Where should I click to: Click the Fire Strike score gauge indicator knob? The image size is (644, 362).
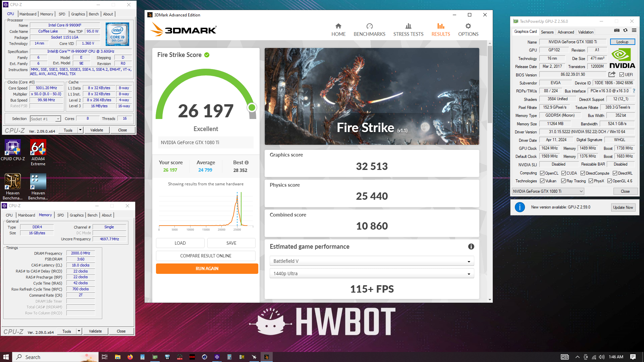click(x=252, y=108)
